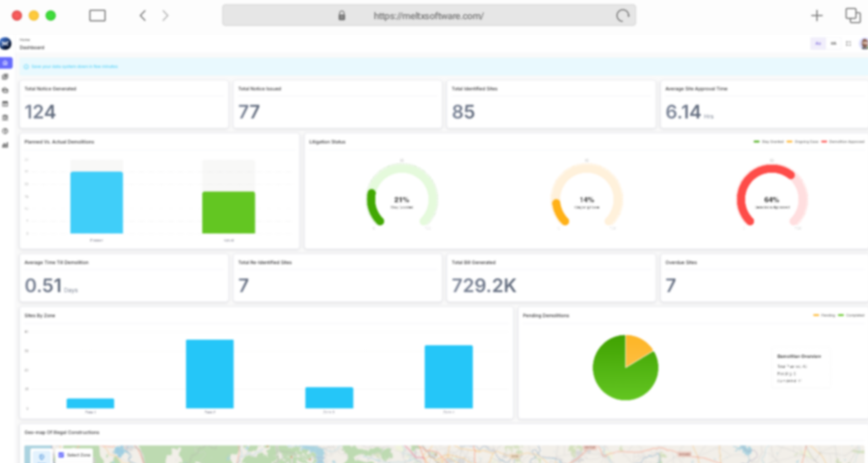
Task: Open the Select Zone dropdown on map
Action: point(75,455)
